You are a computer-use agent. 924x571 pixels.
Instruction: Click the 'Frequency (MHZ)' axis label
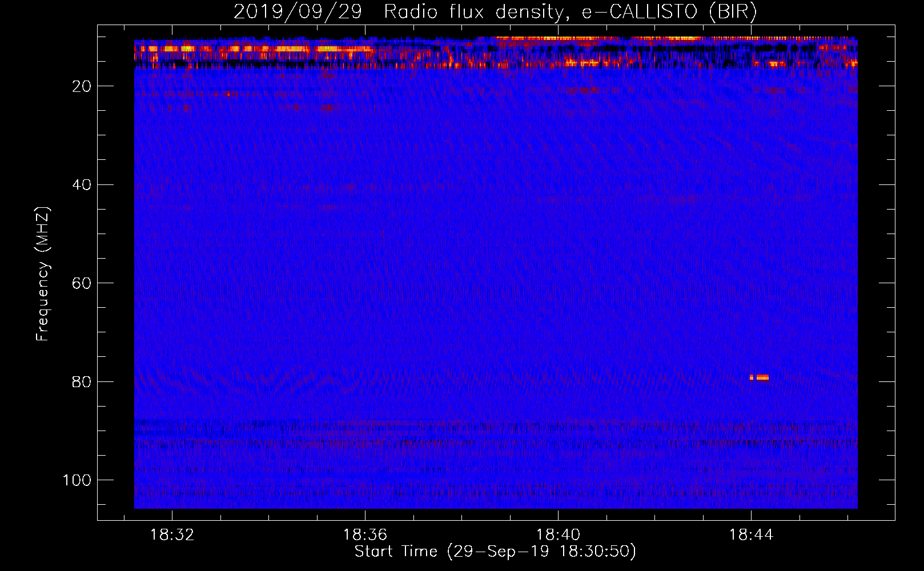click(x=43, y=274)
